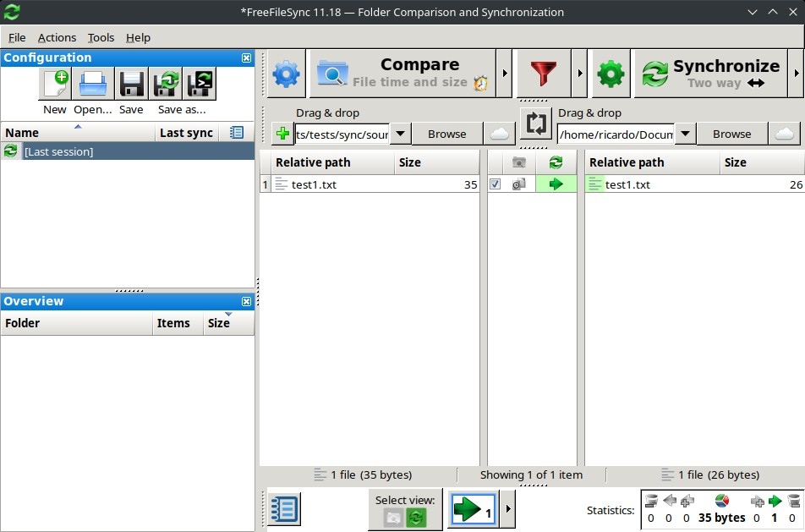Create a new configuration with New icon
The height and width of the screenshot is (532, 805).
coord(55,83)
